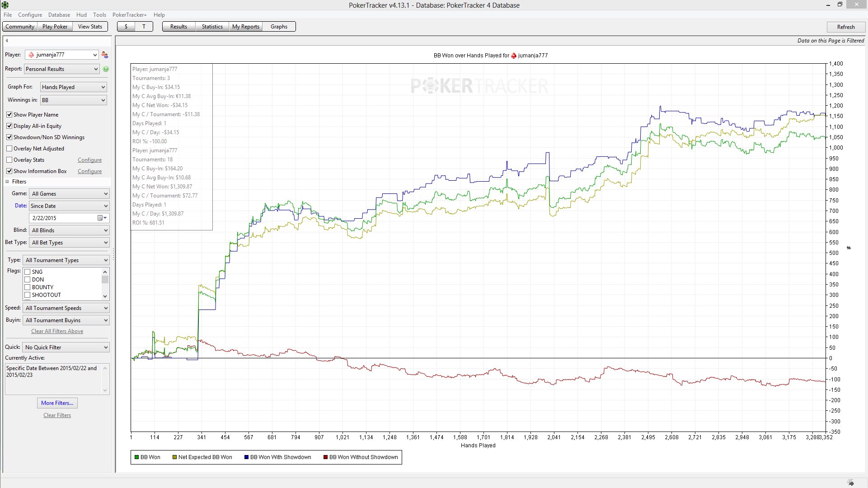Switch to the Statistics tab
Image resolution: width=868 pixels, height=488 pixels.
coord(212,27)
